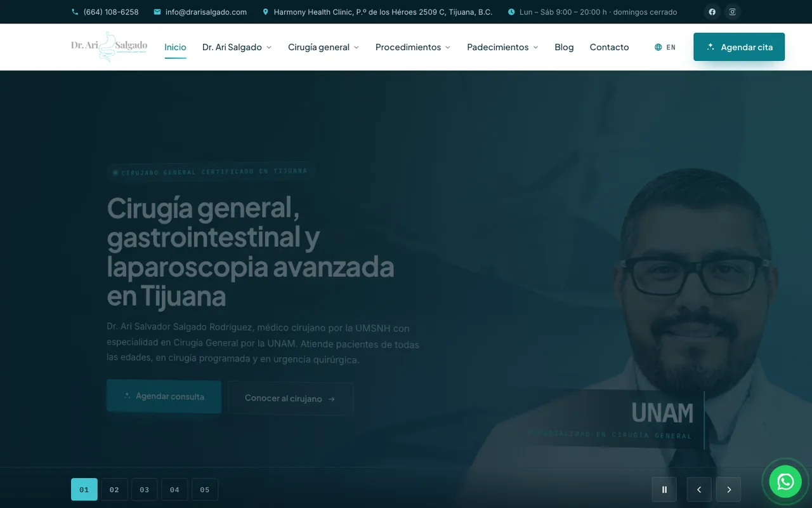Switch language to EN

[671, 47]
